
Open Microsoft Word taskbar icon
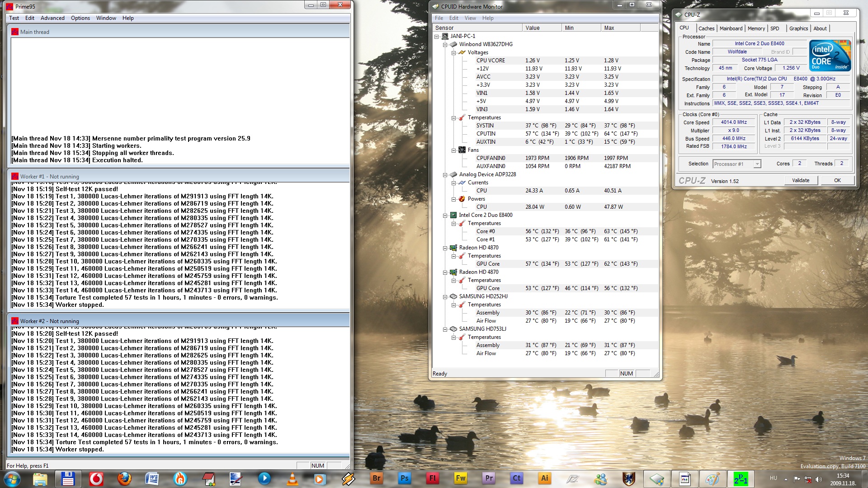(152, 479)
